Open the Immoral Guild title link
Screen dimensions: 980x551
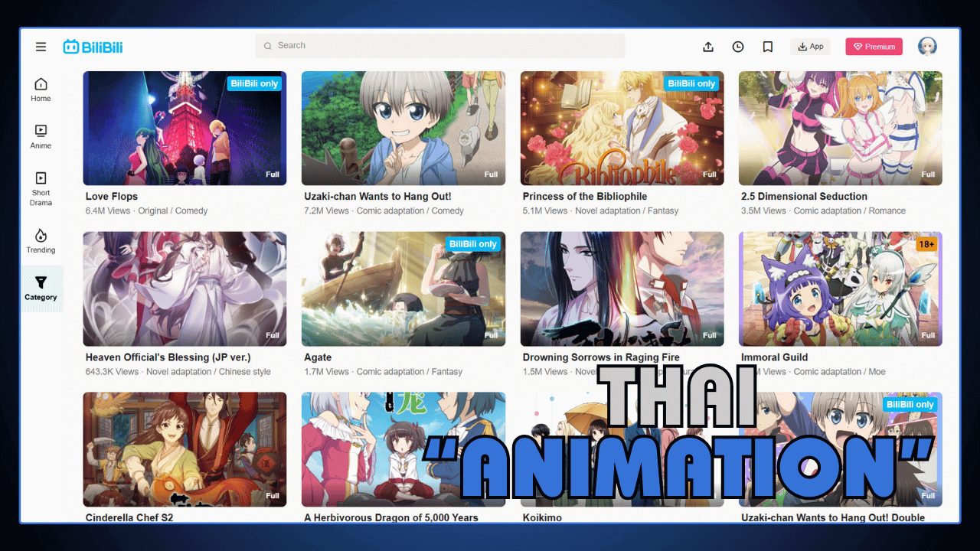[773, 357]
